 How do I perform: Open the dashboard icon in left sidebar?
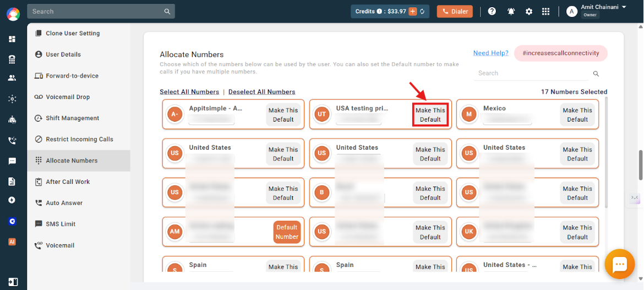pos(12,39)
